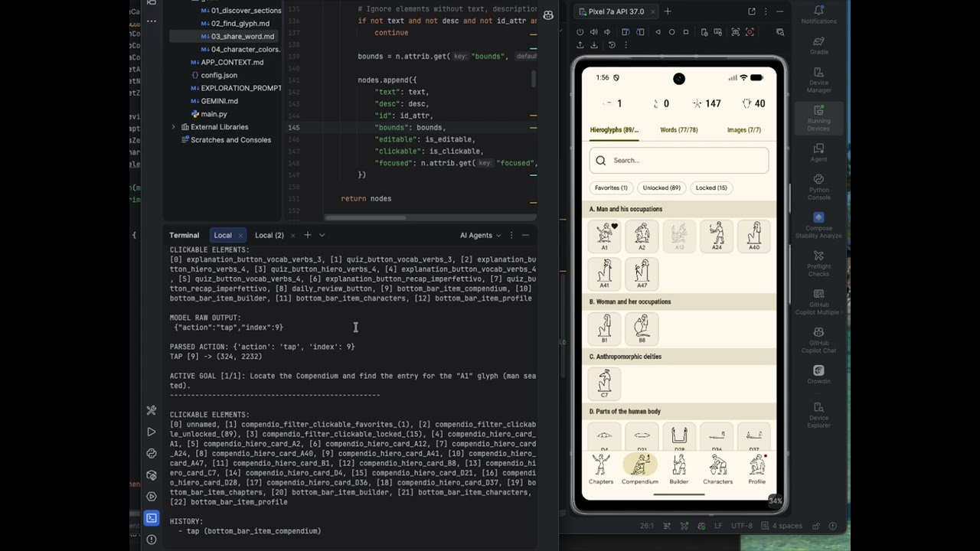980x551 pixels.
Task: Open the terminal new-session options chevron
Action: pos(322,236)
